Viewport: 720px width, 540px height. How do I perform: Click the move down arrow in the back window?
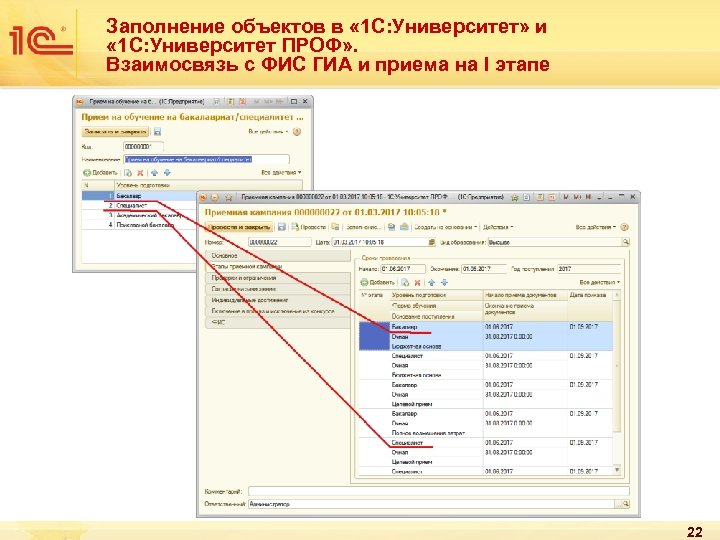(167, 173)
